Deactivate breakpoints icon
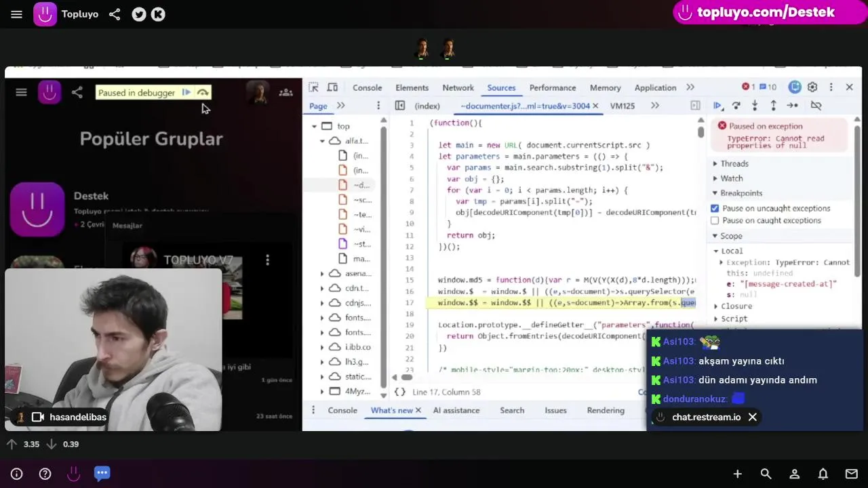 [816, 106]
